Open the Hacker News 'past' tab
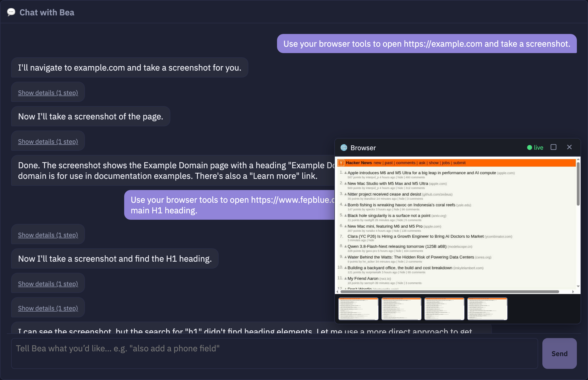Viewport: 588px width, 380px height. tap(388, 163)
